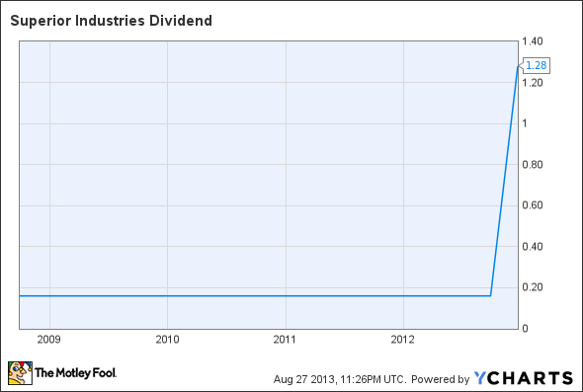Click the YCharts logo
The height and width of the screenshot is (392, 583).
click(x=524, y=378)
